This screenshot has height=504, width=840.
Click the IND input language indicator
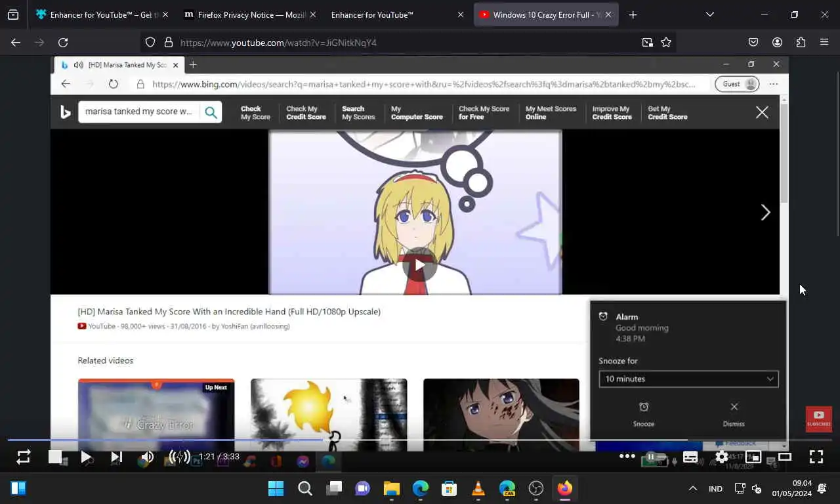tap(715, 488)
